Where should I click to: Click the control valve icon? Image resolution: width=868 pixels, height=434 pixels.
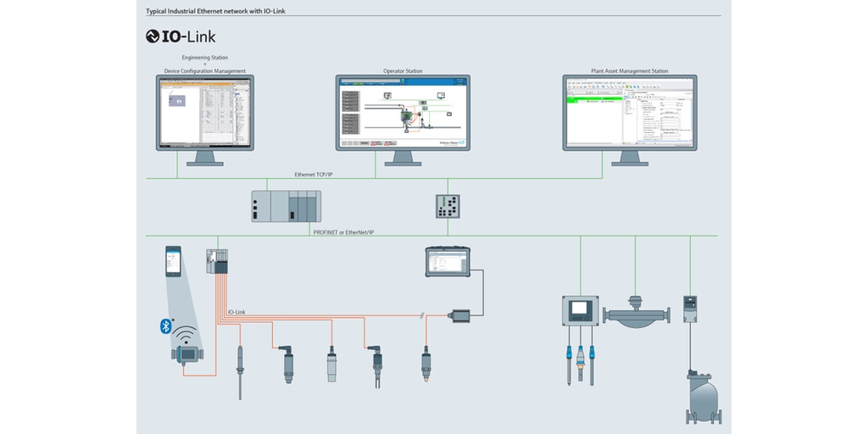703,397
